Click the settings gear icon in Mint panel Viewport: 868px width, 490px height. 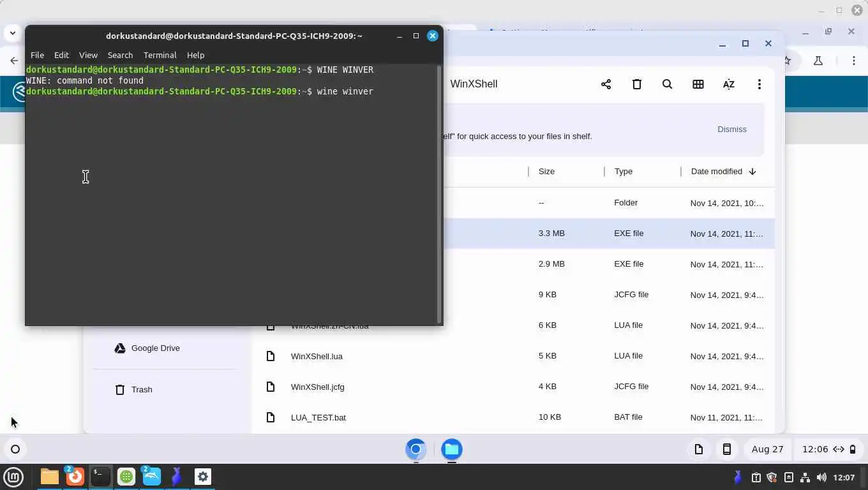pos(202,477)
